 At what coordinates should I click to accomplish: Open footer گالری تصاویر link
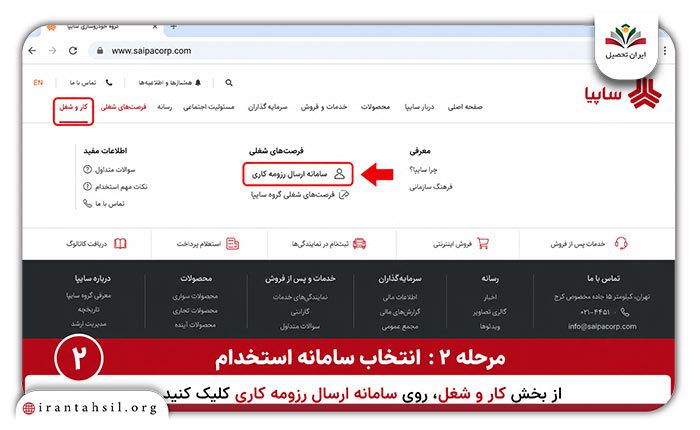[x=490, y=312]
